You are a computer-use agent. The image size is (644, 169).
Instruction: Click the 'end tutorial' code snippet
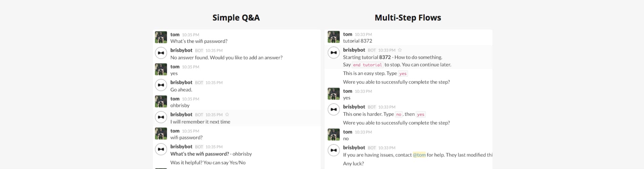coord(367,65)
